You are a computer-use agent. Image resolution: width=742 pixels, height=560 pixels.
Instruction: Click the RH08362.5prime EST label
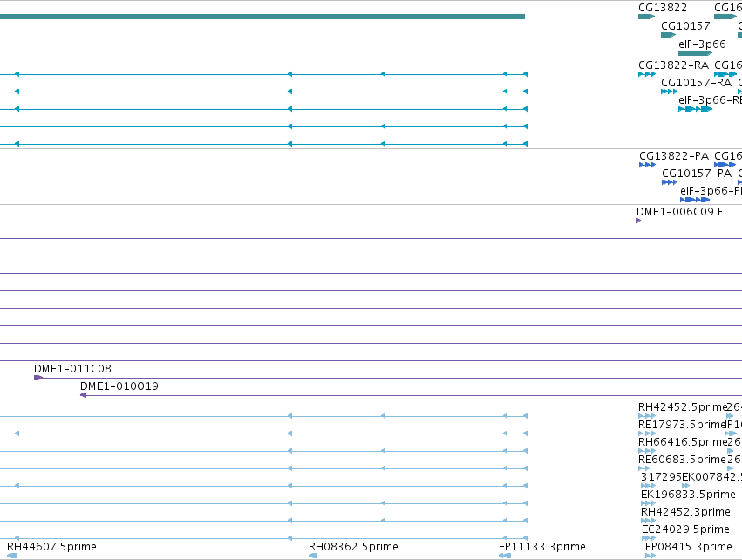click(x=353, y=547)
